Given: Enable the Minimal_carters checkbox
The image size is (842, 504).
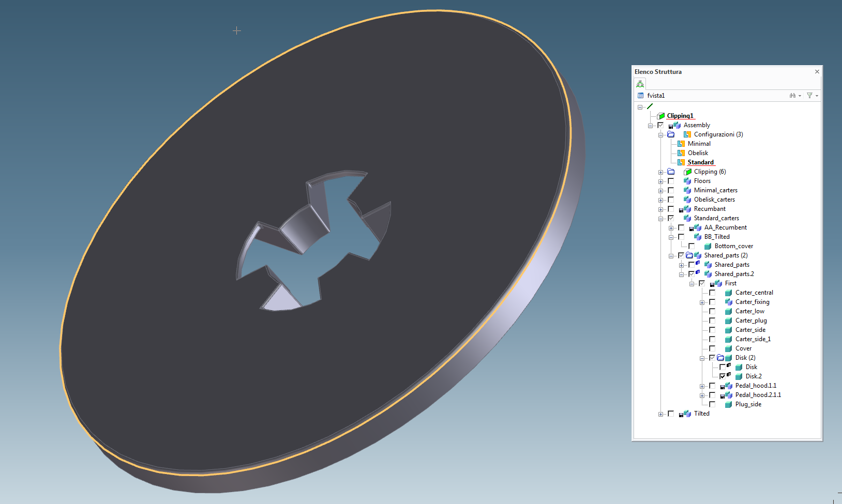Looking at the screenshot, I should 671,190.
